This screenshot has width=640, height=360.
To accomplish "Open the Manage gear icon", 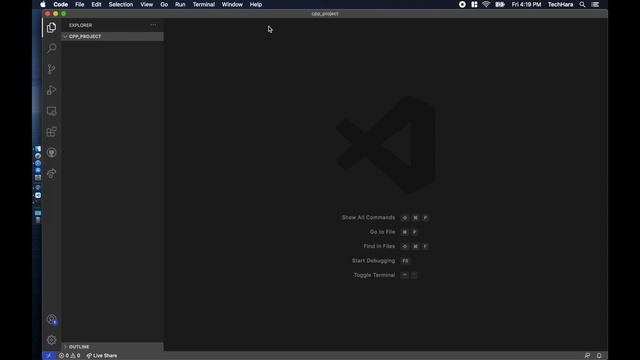I will 51,340.
